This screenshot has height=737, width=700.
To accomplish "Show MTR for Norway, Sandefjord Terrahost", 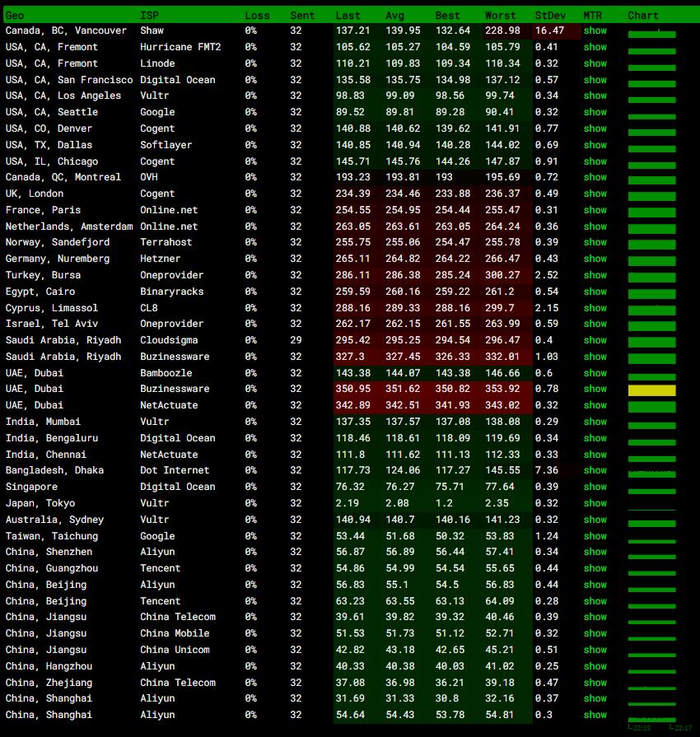I will tap(595, 242).
